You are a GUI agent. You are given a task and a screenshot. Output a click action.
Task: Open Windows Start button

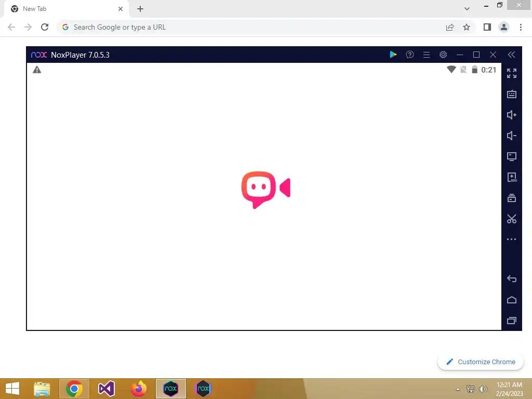coord(12,389)
